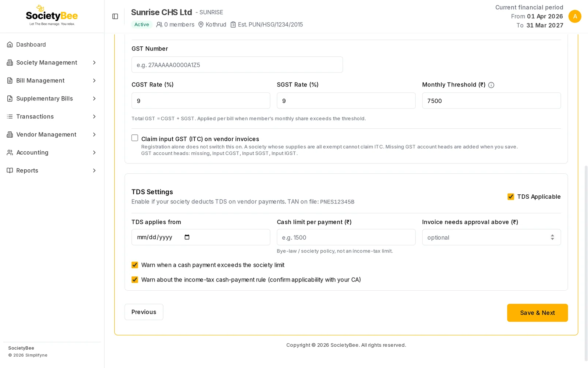Screen dimensions: 588x368
Task: Expand the Accounting chevron
Action: tap(94, 152)
